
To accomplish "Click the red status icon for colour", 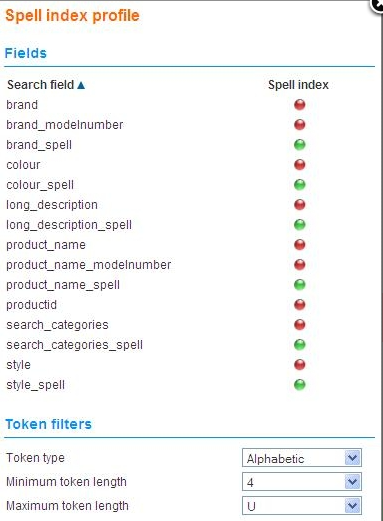I will [x=299, y=165].
